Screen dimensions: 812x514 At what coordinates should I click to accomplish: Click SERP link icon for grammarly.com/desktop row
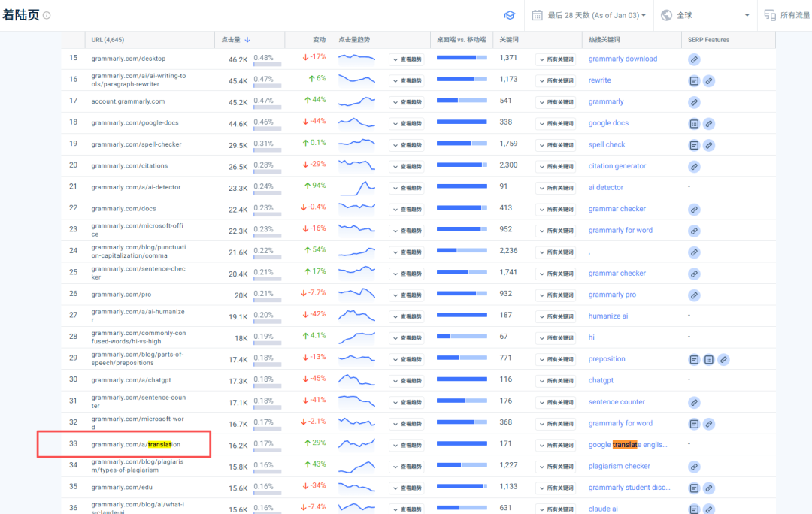pyautogui.click(x=694, y=59)
